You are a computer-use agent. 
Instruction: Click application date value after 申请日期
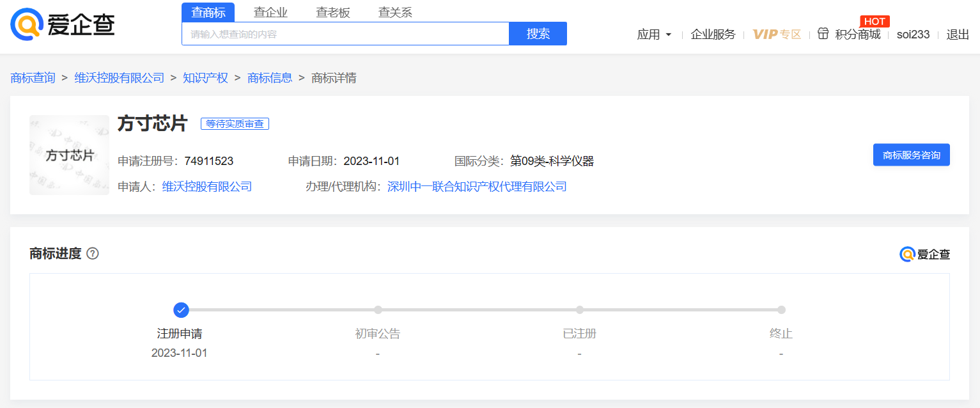[x=371, y=161]
